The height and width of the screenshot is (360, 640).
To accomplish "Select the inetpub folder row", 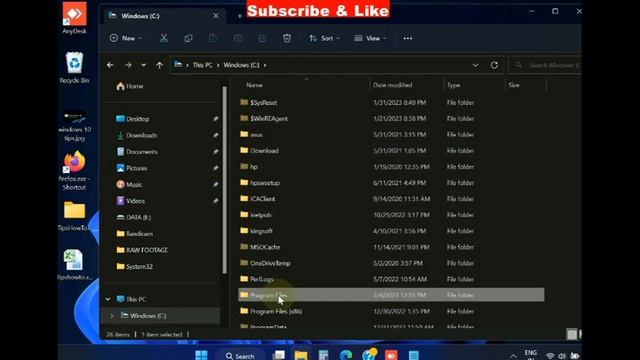I will tap(391, 215).
